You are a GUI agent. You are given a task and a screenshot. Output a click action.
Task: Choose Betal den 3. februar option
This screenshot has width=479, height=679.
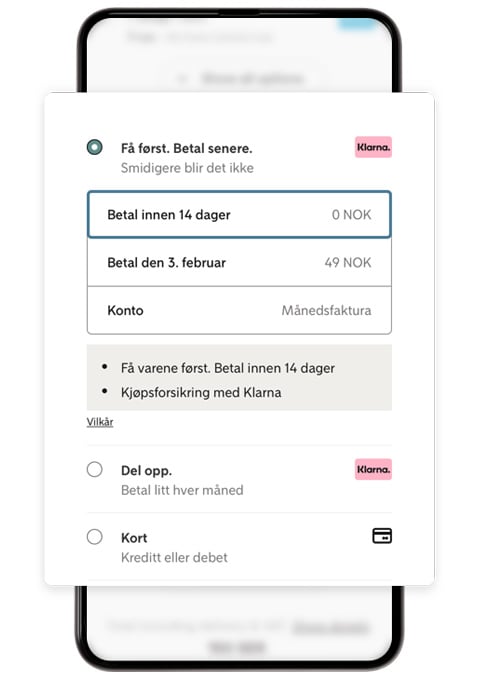(239, 262)
